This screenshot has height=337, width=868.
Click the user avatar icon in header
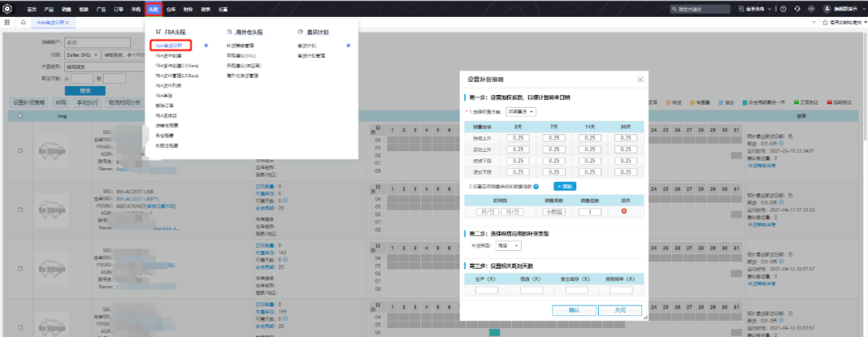(x=826, y=9)
